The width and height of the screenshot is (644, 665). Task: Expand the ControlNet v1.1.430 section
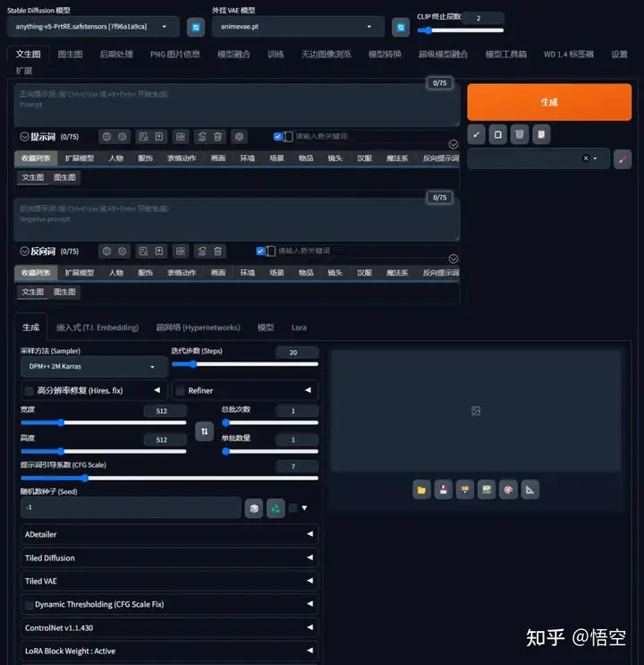[x=169, y=627]
